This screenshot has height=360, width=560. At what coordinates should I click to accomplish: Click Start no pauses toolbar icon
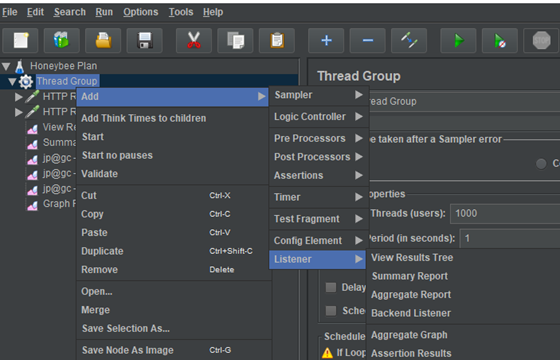pos(500,40)
